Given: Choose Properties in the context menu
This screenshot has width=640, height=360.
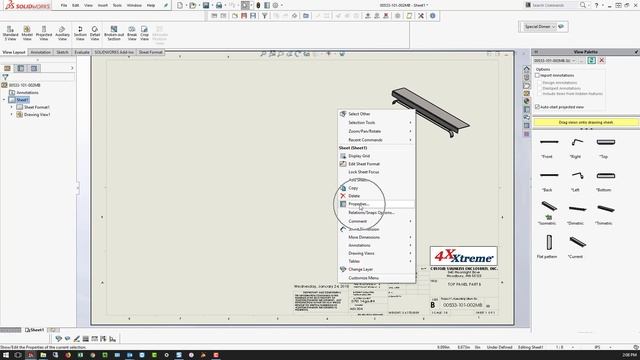Looking at the screenshot, I should 376,204.
